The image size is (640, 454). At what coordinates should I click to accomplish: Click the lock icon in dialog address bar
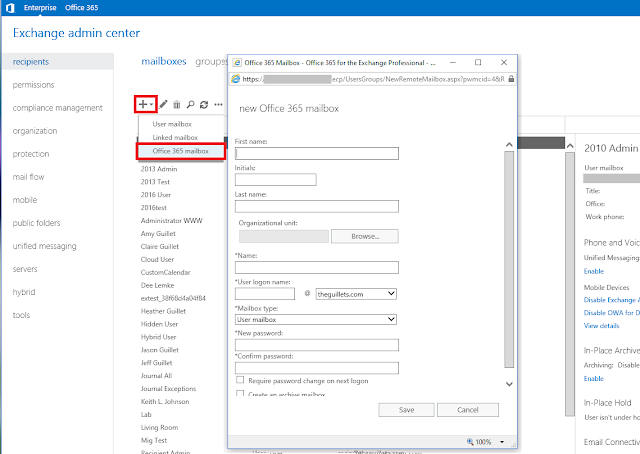click(511, 79)
